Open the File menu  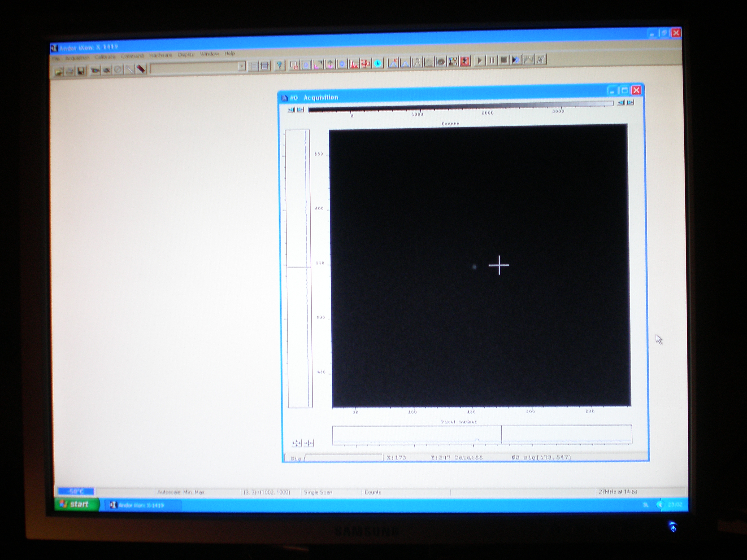[x=56, y=59]
